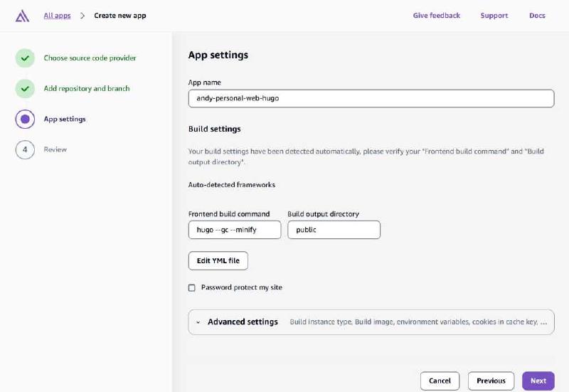Click the breadcrumb chevron separator
The width and height of the screenshot is (569, 392).
click(83, 16)
